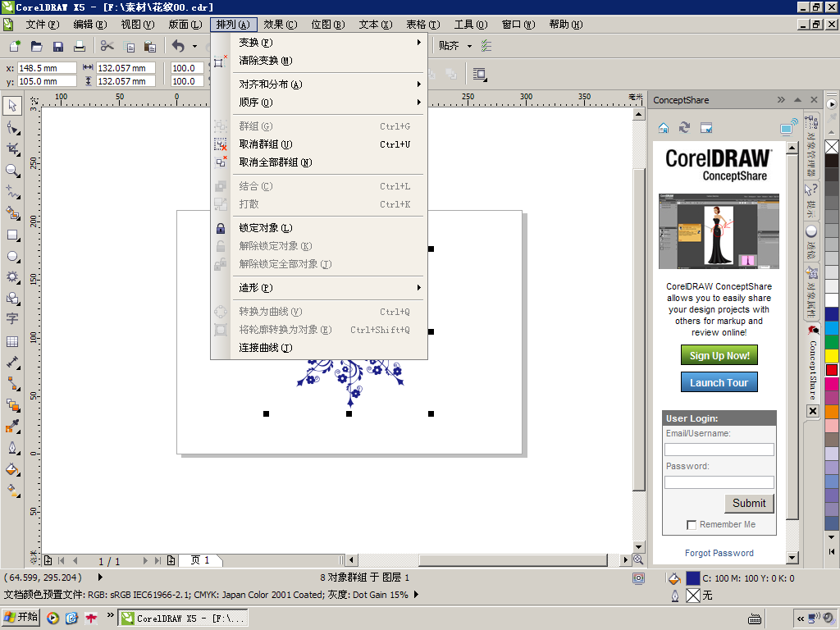840x630 pixels.
Task: Click the Open folder icon
Action: point(36,46)
